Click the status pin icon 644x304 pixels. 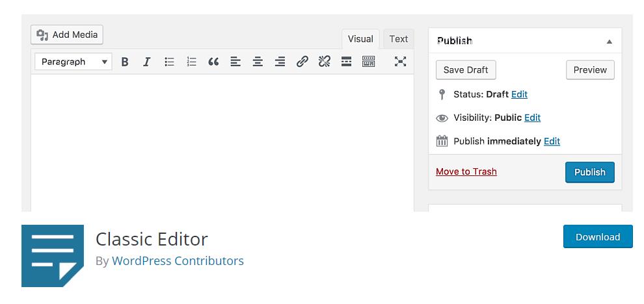[442, 94]
